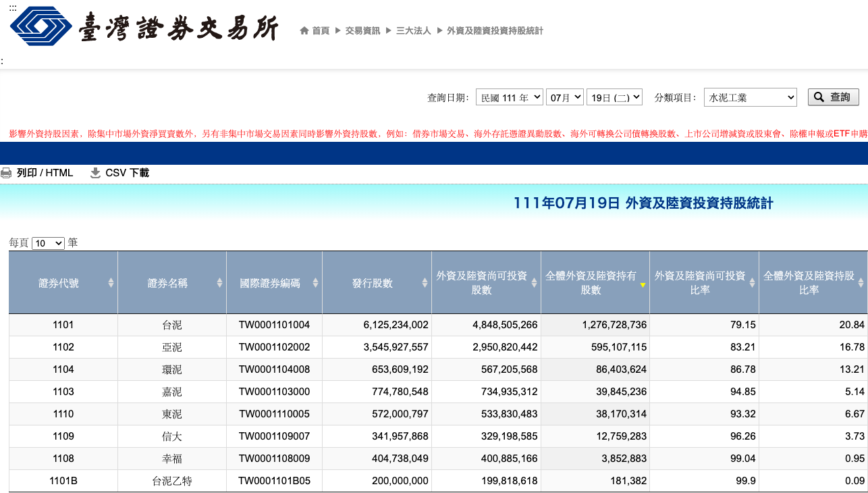
Task: Open the 民國 111 年 year dropdown
Action: 510,97
